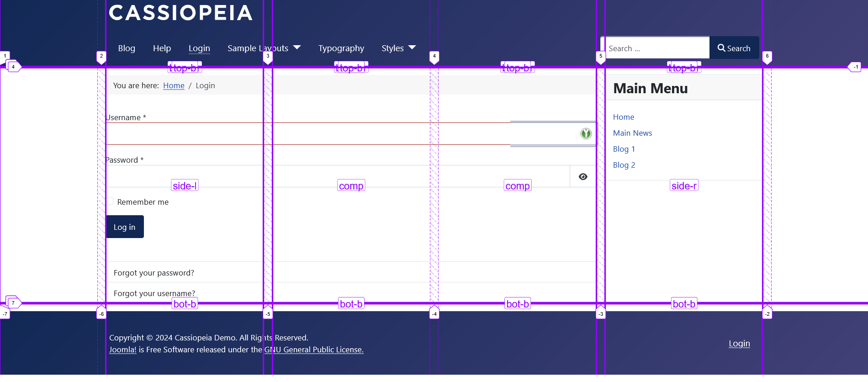Image resolution: width=868 pixels, height=382 pixels.
Task: Tick the Remember me checkbox
Action: tap(110, 202)
